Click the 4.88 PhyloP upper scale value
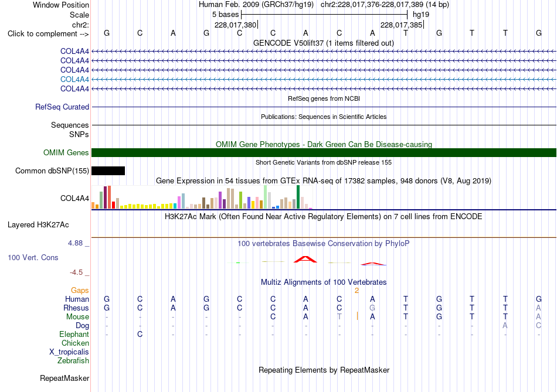This screenshot has width=557, height=392. 75,243
